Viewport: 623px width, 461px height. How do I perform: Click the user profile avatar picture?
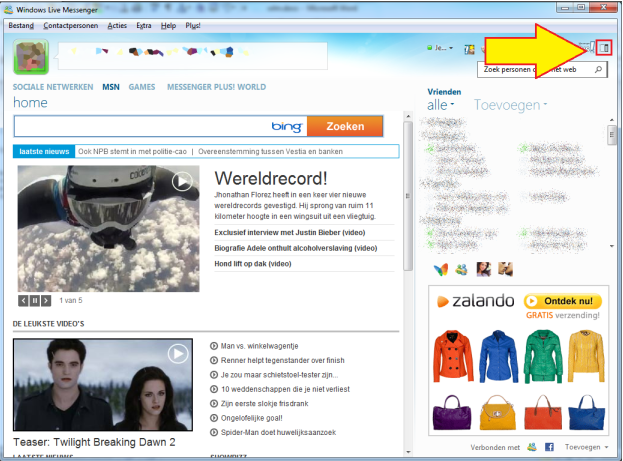[x=31, y=57]
